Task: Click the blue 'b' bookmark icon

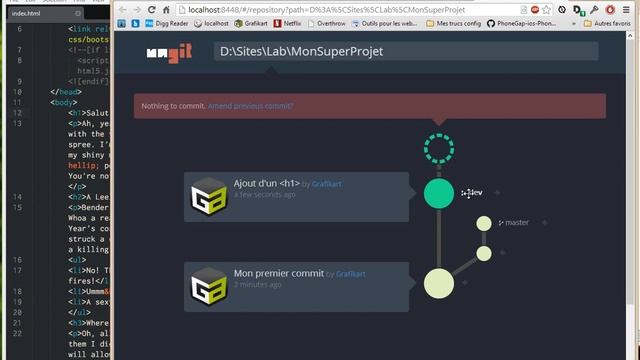Action: pos(136,24)
